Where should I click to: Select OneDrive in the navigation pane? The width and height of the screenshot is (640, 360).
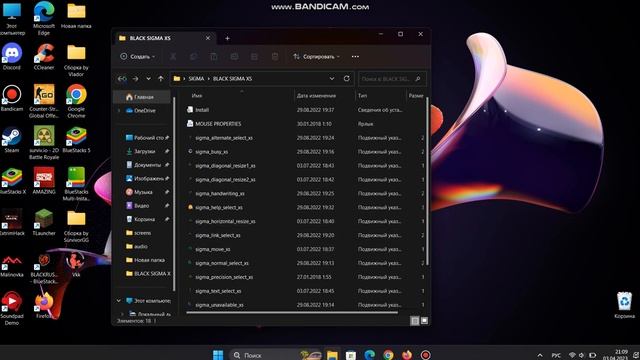click(142, 111)
